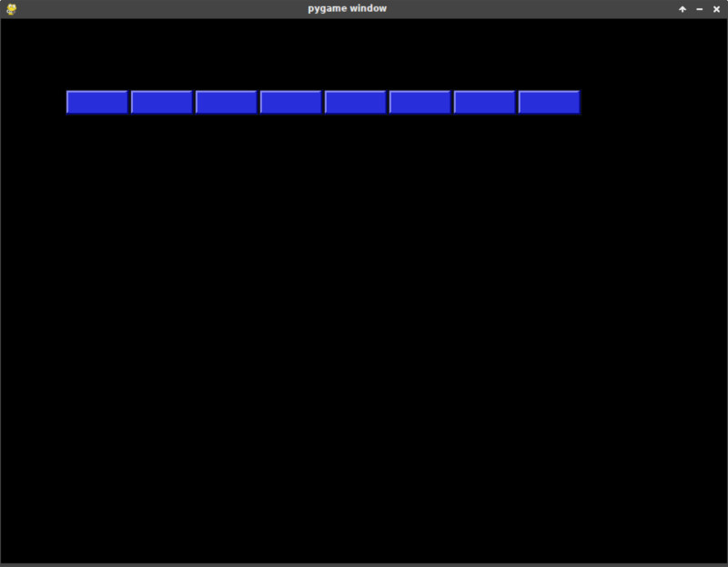Screen dimensions: 728x567
Task: Click the sixth blue brick from left
Action: 420,102
